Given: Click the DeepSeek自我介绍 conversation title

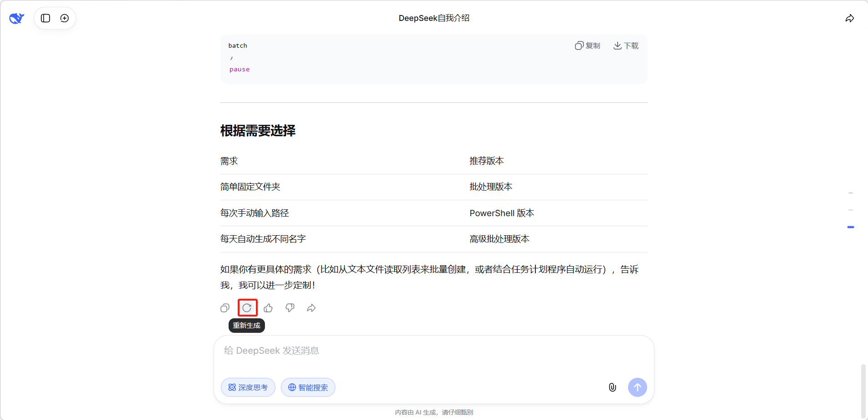Looking at the screenshot, I should 434,18.
